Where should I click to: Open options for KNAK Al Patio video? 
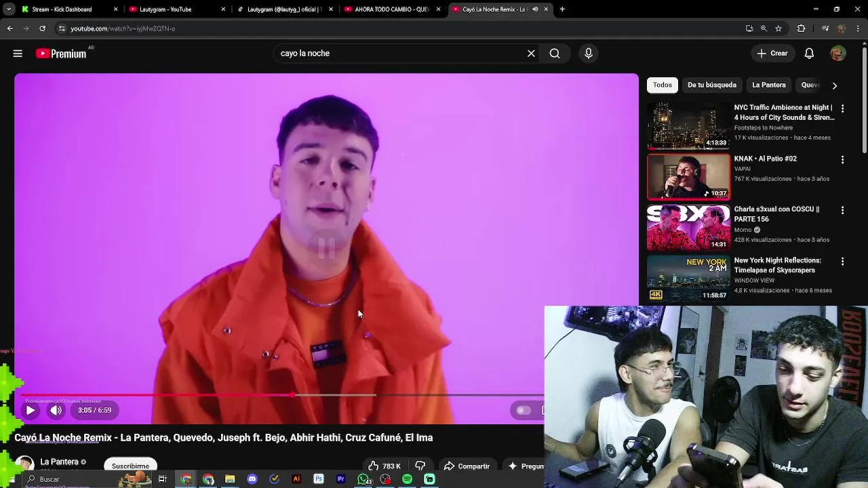pyautogui.click(x=842, y=159)
